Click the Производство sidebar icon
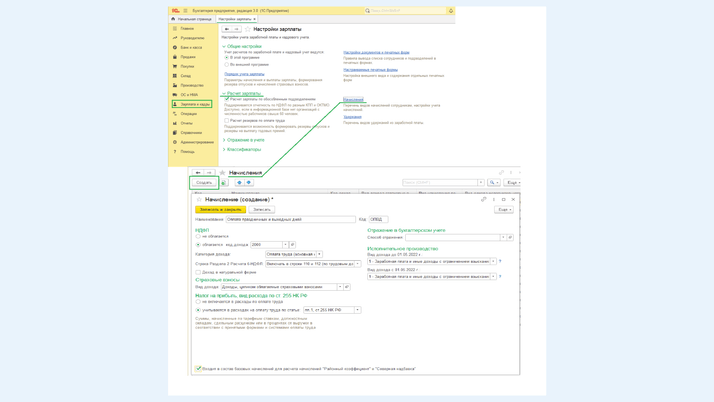The height and width of the screenshot is (402, 714). click(x=175, y=85)
